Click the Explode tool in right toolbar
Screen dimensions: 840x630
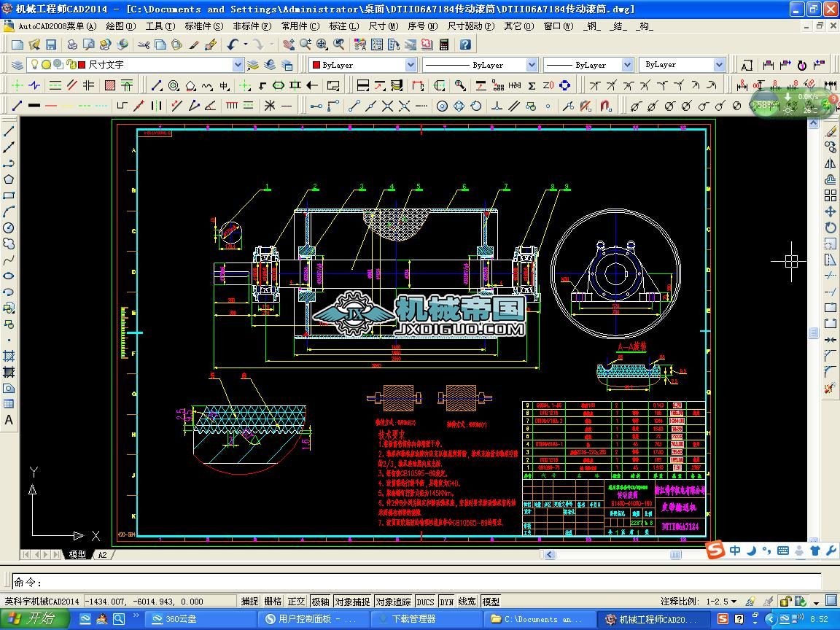point(831,388)
